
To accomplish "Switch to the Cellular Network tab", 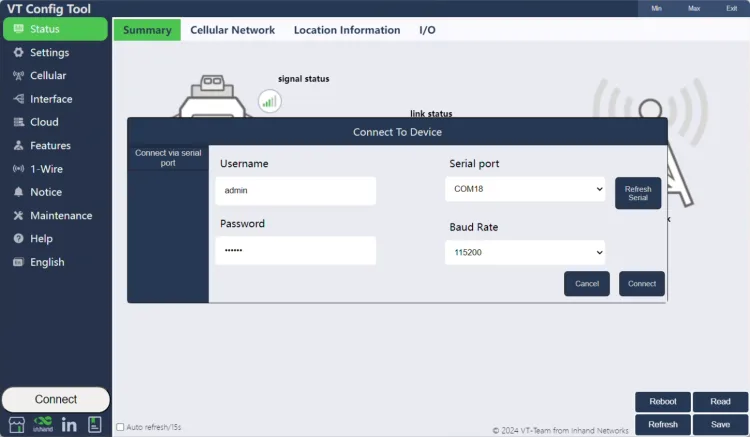I will [232, 30].
